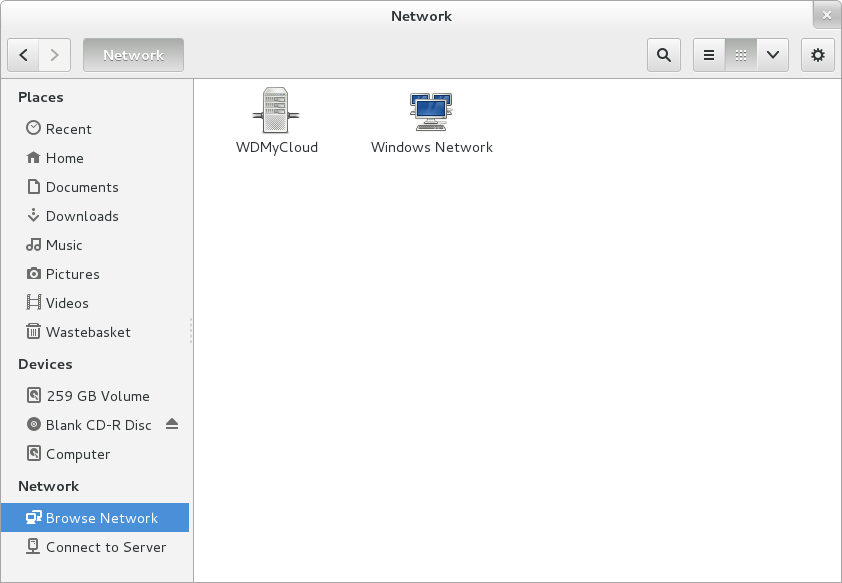Click the search magnifier icon
The height and width of the screenshot is (583, 842).
click(663, 55)
